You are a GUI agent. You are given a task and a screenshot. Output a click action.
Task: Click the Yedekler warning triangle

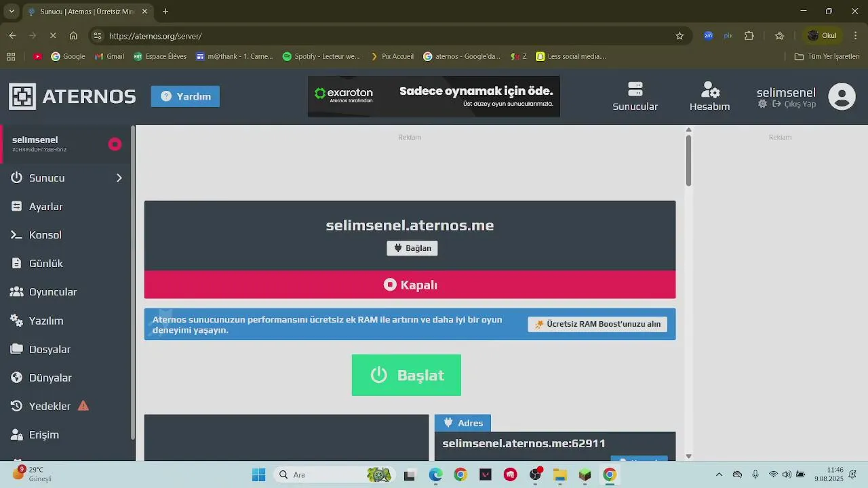[x=83, y=406]
